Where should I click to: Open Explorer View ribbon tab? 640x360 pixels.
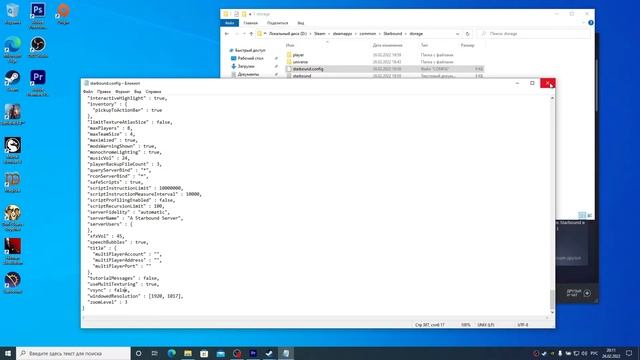(301, 23)
